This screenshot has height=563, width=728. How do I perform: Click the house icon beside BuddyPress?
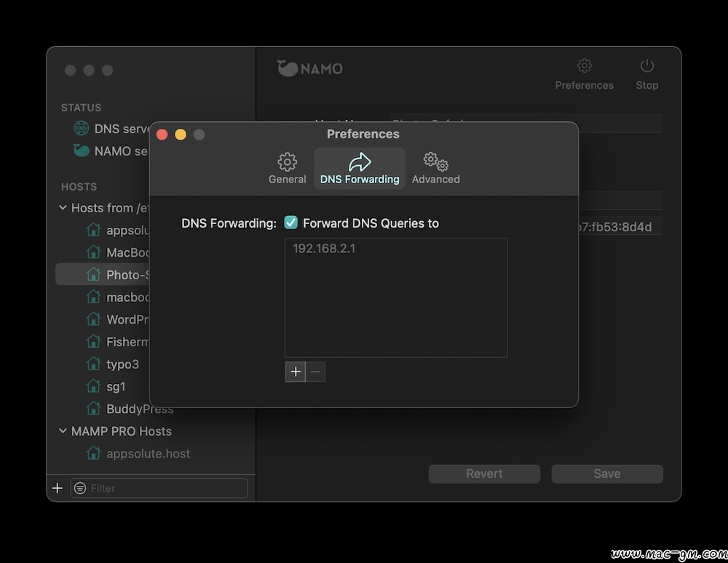[x=93, y=408]
